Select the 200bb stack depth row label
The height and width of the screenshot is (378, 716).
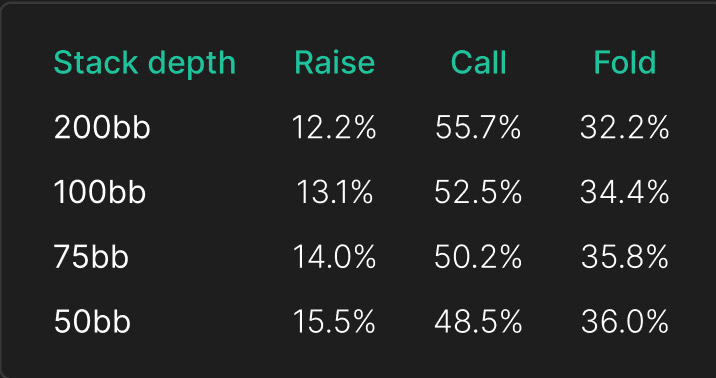[102, 127]
